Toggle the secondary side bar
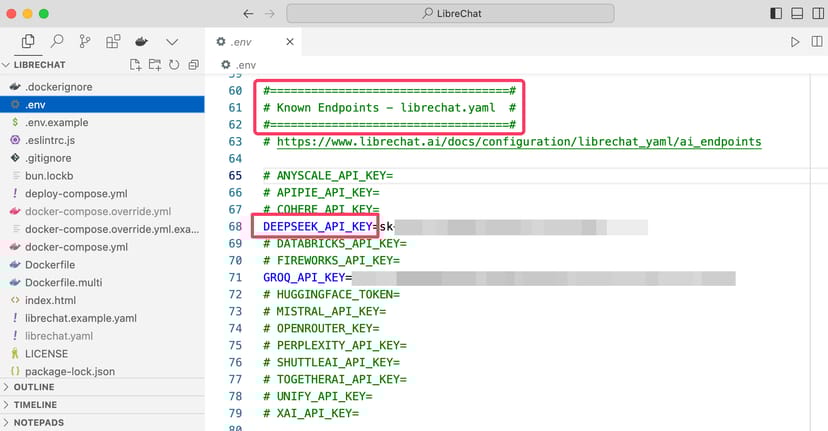Screen dimensions: 828x431 pos(817,14)
